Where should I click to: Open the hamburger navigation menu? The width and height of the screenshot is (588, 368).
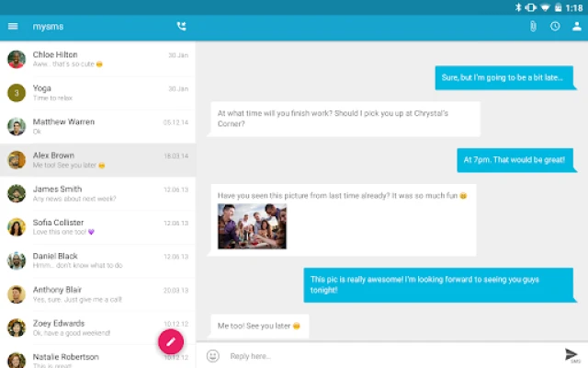pyautogui.click(x=13, y=27)
